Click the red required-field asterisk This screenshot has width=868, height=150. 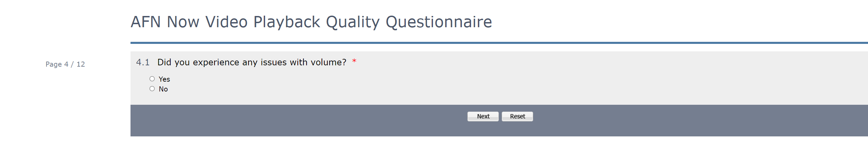coord(354,62)
